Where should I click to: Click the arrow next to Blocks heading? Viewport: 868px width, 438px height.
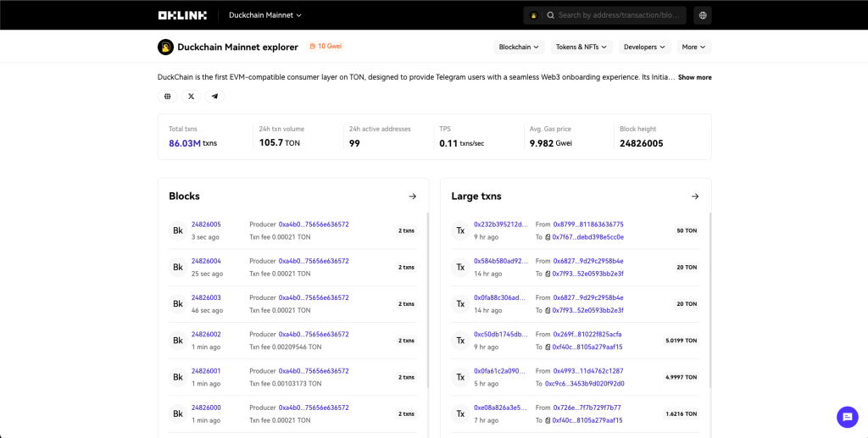(x=412, y=197)
